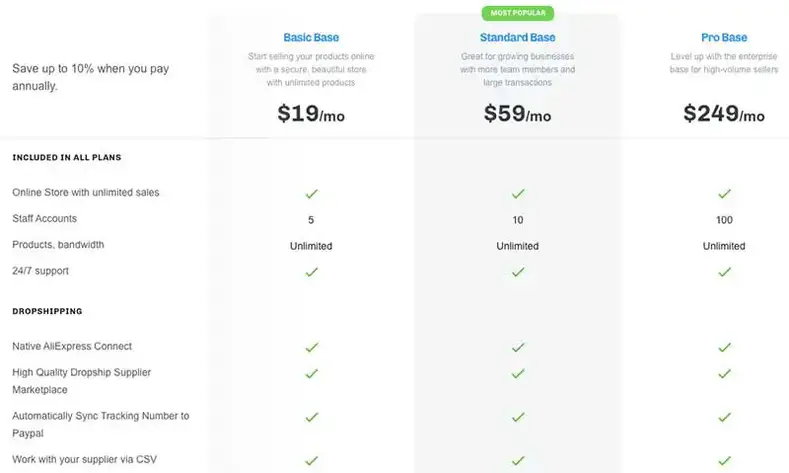
Task: Click Basic Base checkmark for 24/7 support
Action: [311, 272]
